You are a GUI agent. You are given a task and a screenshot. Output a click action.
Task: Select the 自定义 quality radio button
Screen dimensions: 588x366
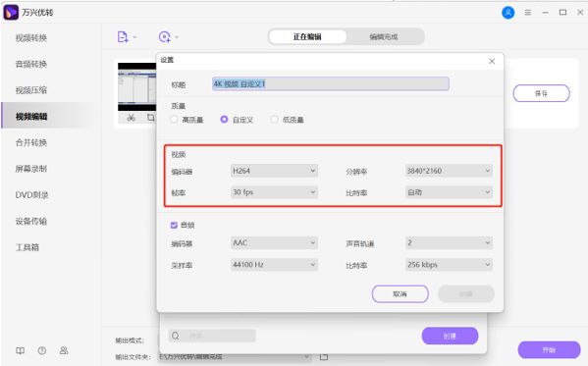pyautogui.click(x=224, y=120)
